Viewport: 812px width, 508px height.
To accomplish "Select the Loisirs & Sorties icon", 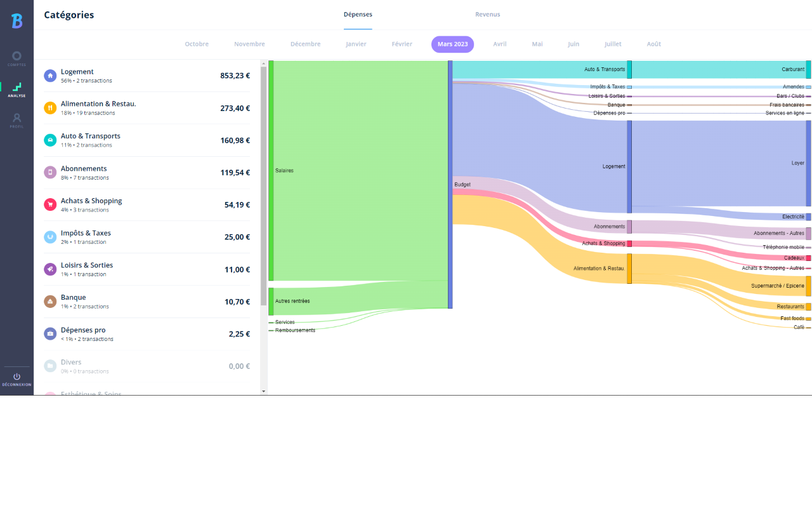I will (50, 269).
